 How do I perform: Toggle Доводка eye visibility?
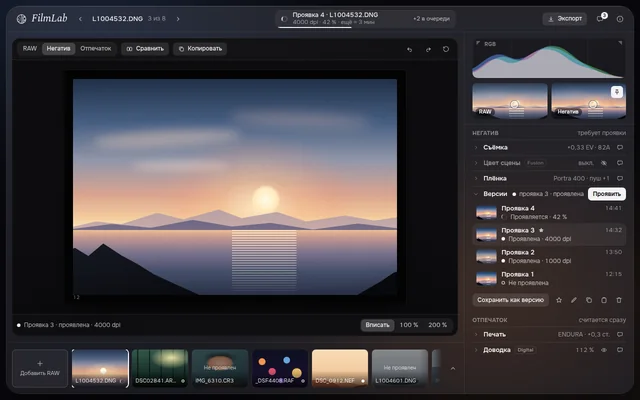604,350
